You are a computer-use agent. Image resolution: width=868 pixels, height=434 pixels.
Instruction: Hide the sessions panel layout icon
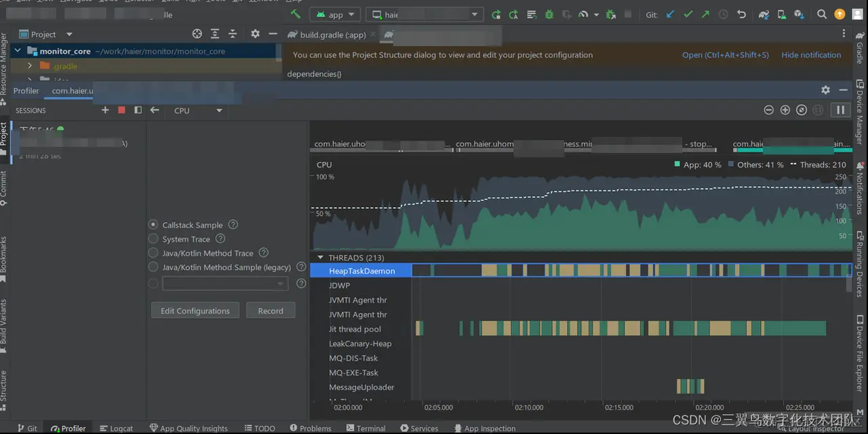click(138, 110)
